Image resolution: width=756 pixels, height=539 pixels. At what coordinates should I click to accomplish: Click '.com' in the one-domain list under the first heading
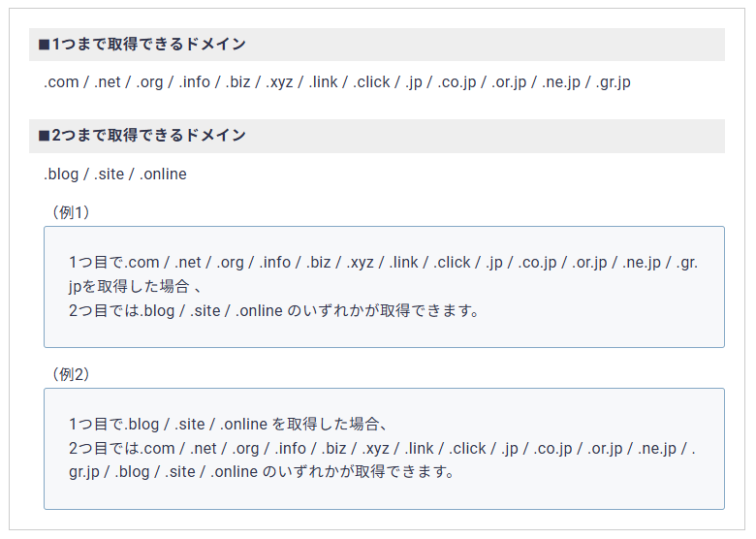(61, 82)
